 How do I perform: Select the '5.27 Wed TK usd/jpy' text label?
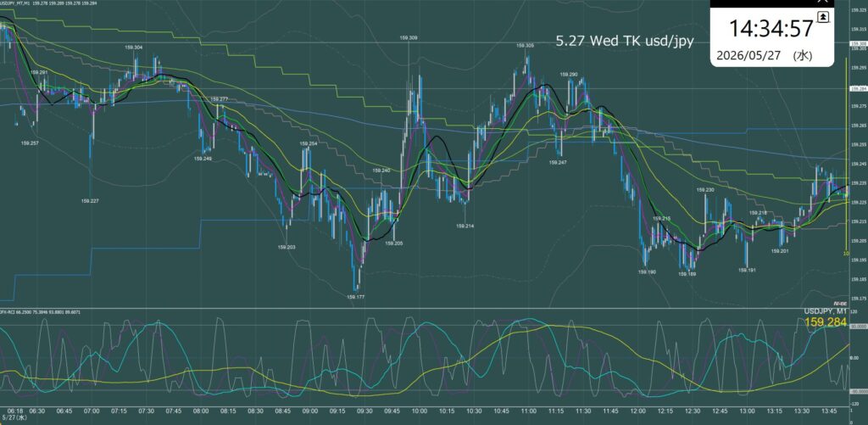(x=625, y=41)
